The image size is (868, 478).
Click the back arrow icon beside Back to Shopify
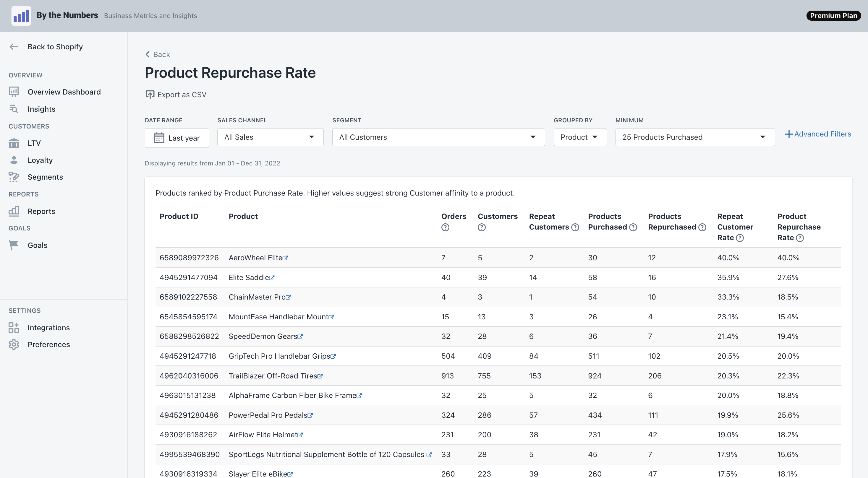point(14,47)
